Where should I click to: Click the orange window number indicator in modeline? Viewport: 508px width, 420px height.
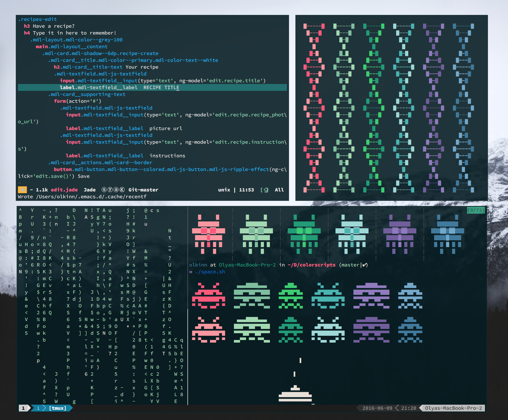(22, 190)
